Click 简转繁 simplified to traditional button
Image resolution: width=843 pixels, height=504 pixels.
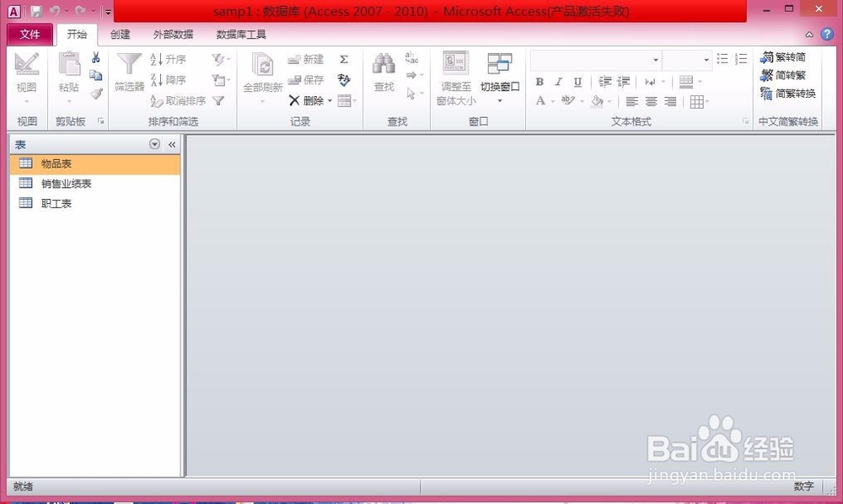point(783,75)
